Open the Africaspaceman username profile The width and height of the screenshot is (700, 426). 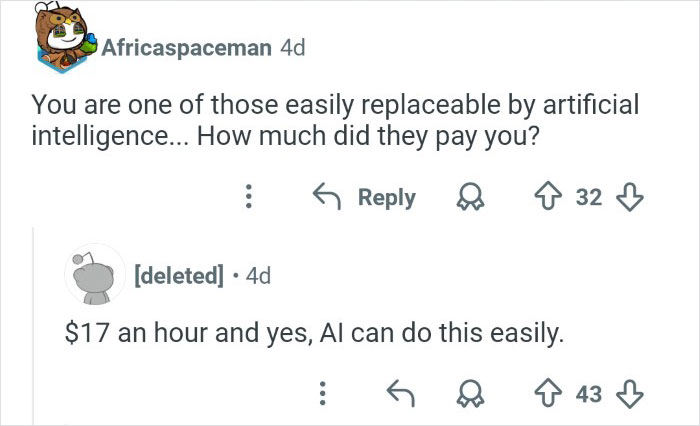(x=187, y=47)
